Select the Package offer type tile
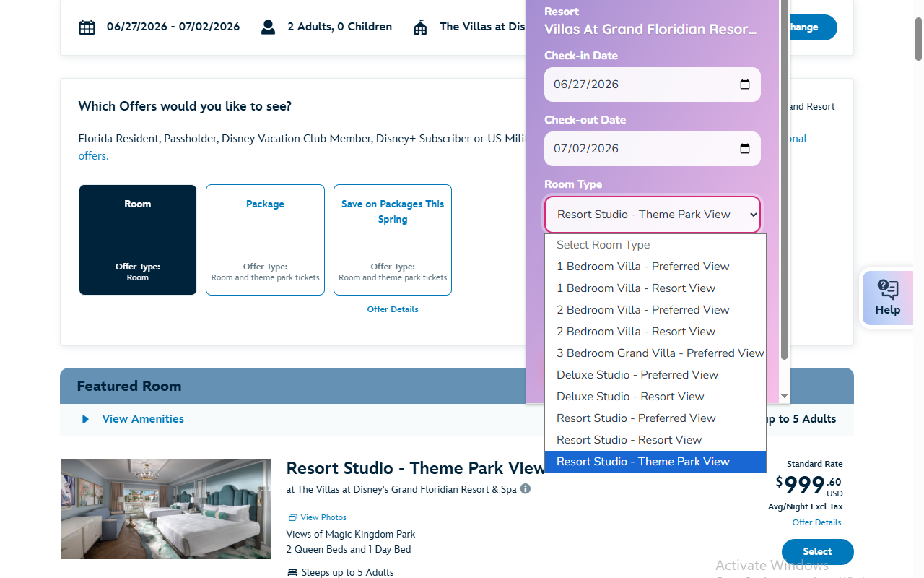This screenshot has height=578, width=924. click(265, 239)
